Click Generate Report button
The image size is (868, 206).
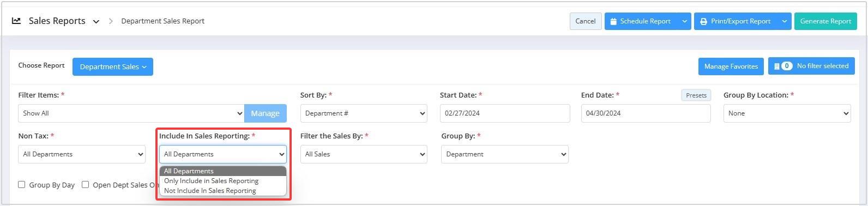pos(825,21)
